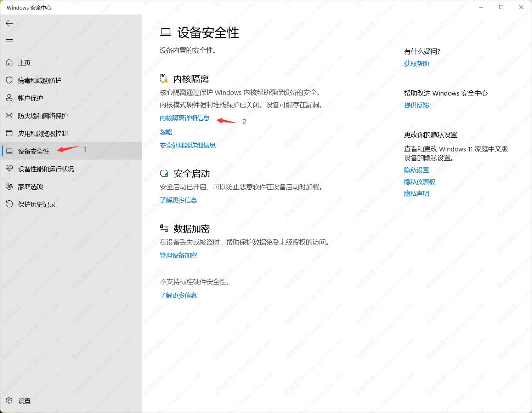Click the 设备安全性 page title

coord(208,33)
